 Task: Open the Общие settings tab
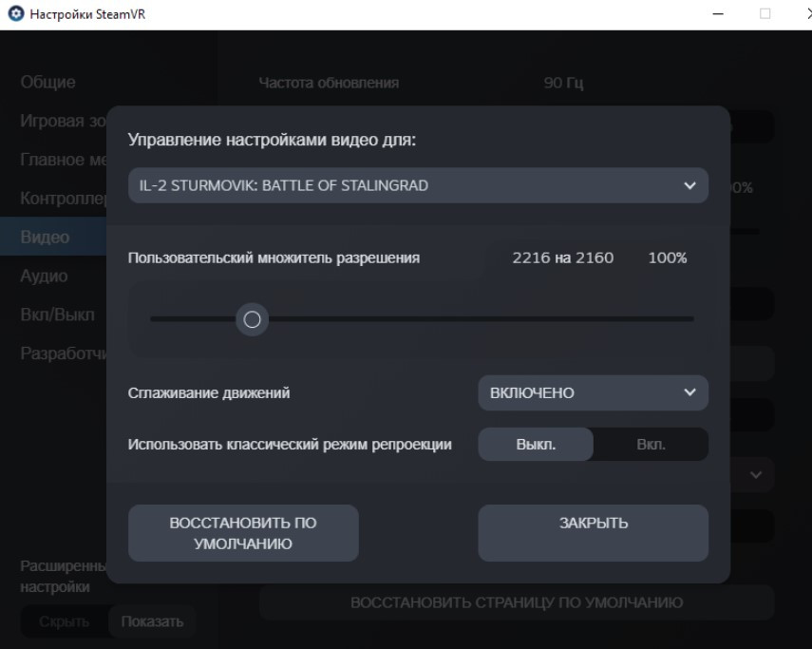click(x=47, y=83)
